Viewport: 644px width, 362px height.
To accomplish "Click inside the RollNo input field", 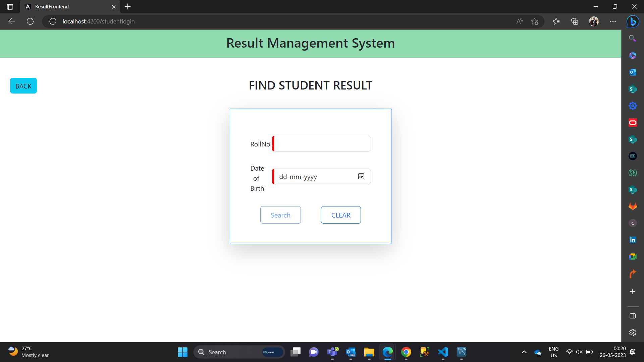I will tap(321, 143).
